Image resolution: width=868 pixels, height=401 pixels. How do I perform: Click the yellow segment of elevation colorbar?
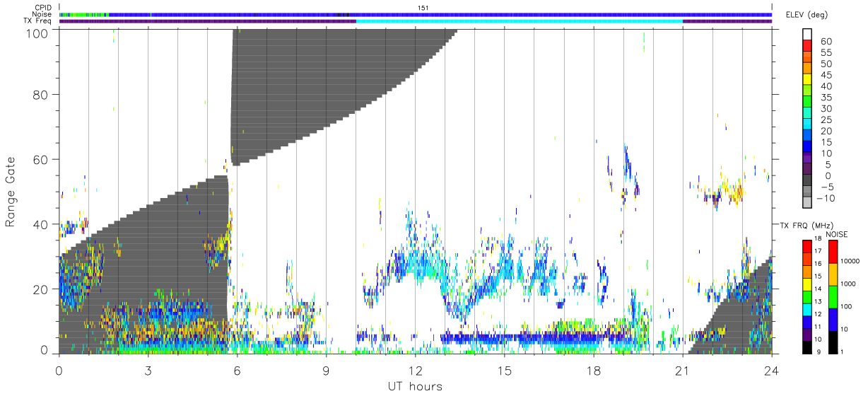coord(808,81)
